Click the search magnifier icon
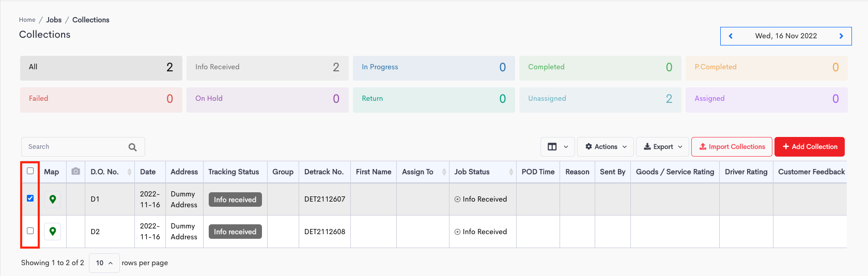This screenshot has width=868, height=276. point(132,147)
